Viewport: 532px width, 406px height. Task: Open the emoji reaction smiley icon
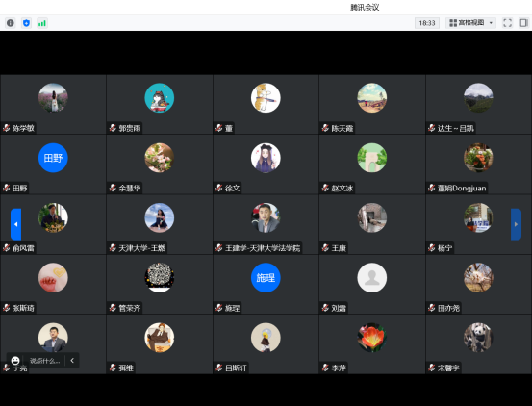[15, 361]
